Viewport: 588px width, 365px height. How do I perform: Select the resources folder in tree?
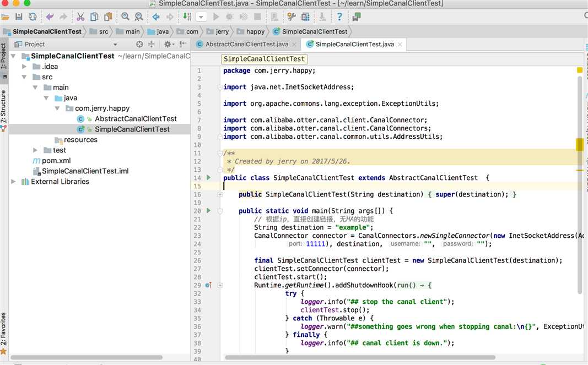click(80, 140)
